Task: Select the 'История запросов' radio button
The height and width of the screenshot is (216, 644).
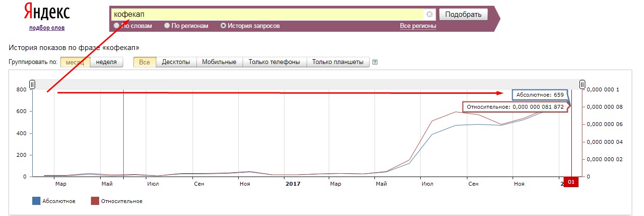Action: (x=223, y=26)
